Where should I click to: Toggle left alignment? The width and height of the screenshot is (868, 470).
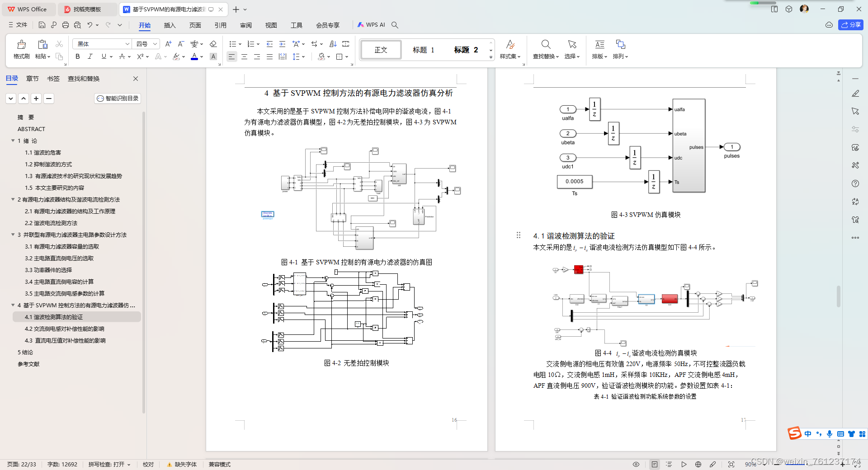pyautogui.click(x=231, y=56)
